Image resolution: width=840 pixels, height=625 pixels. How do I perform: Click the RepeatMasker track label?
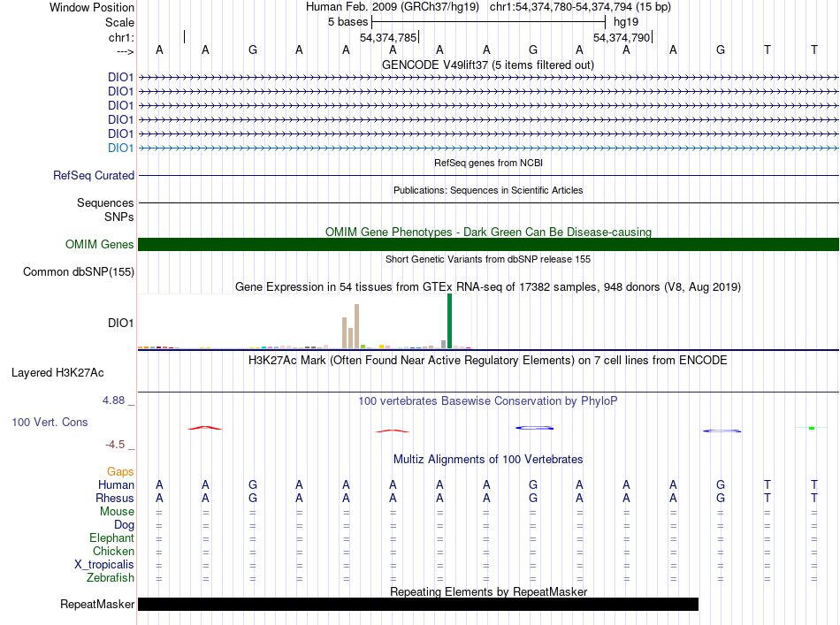97,604
